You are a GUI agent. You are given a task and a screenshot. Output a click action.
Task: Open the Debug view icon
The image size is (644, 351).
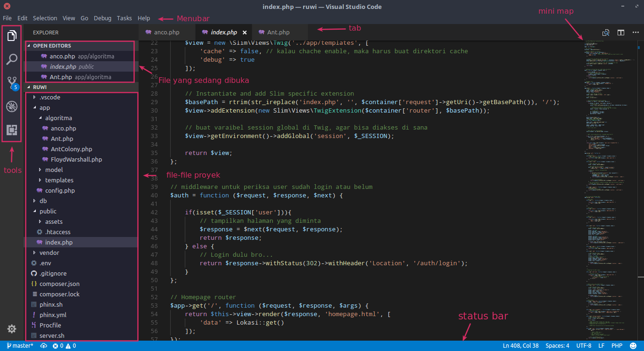pyautogui.click(x=12, y=106)
